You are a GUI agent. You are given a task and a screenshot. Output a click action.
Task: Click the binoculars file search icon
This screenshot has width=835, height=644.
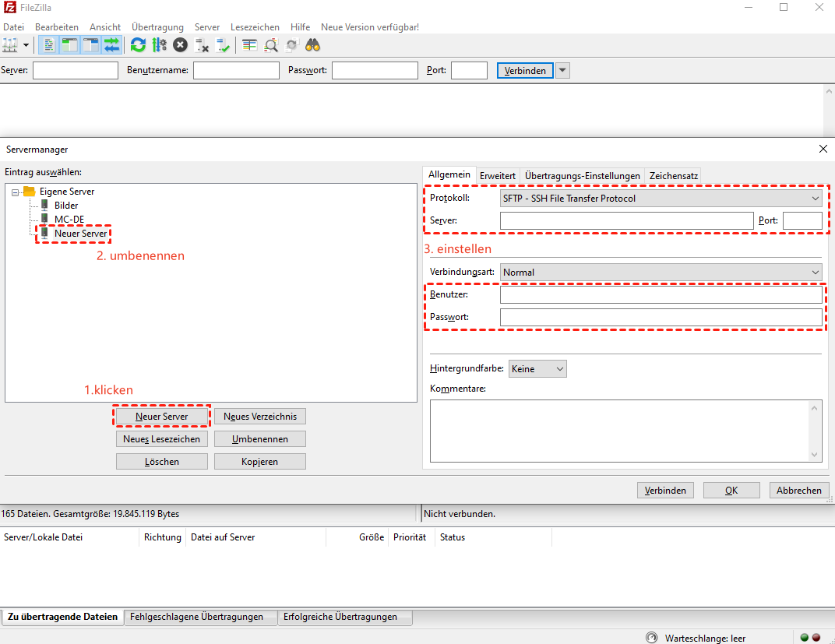[x=313, y=45]
